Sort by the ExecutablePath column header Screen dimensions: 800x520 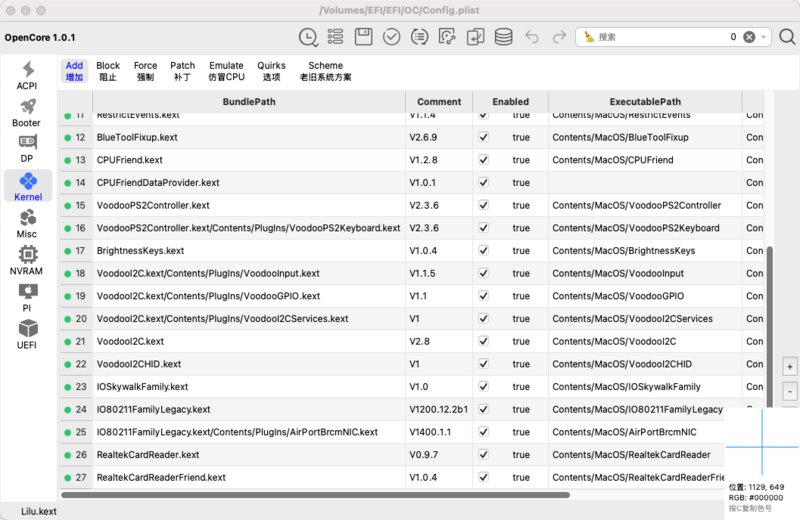(645, 102)
